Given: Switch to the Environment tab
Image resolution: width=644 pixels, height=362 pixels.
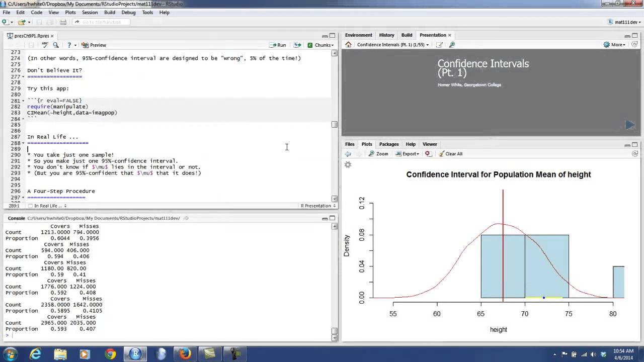Looking at the screenshot, I should tap(359, 35).
